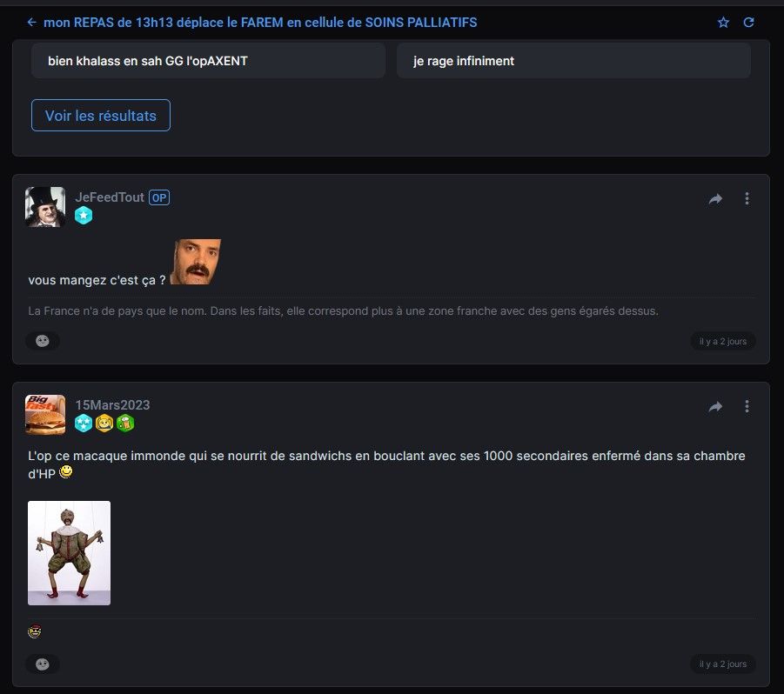Select poll option 'bien khalass en sah GG l'opAXENT'
784x694 pixels.
pyautogui.click(x=208, y=61)
